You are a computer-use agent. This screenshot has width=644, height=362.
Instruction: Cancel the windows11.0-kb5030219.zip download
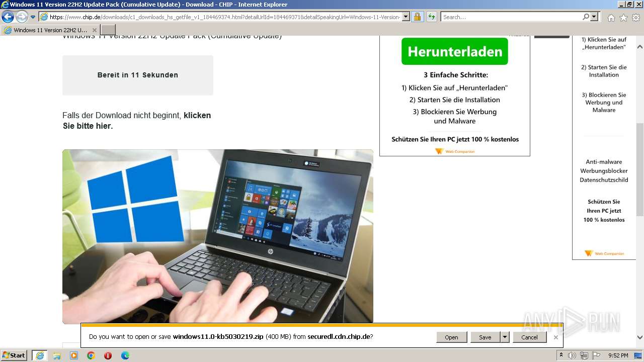[529, 337]
